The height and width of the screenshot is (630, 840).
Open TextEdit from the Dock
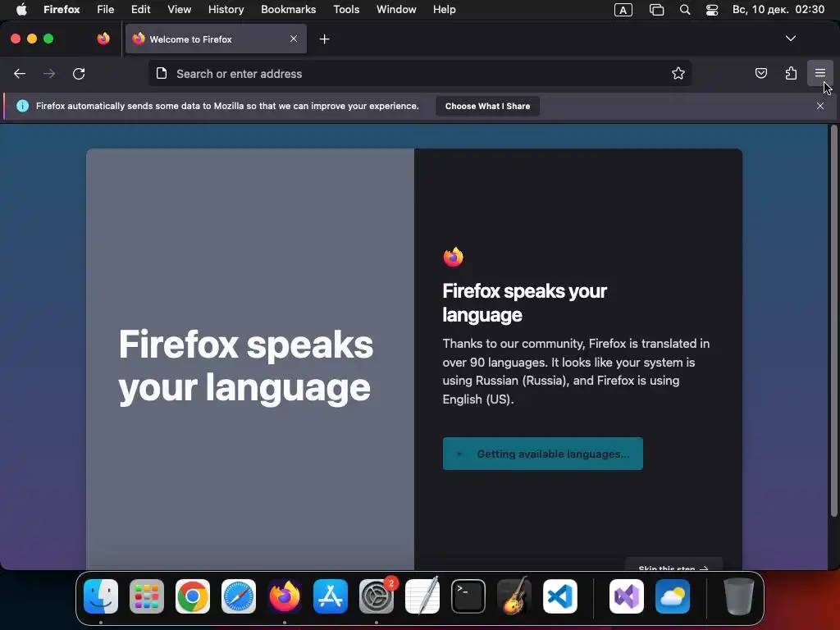[x=422, y=596]
